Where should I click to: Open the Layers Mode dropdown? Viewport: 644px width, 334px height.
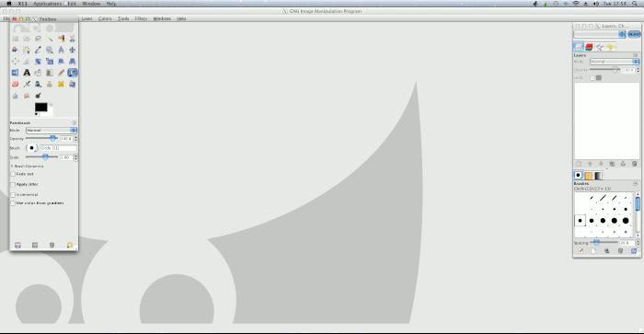615,62
